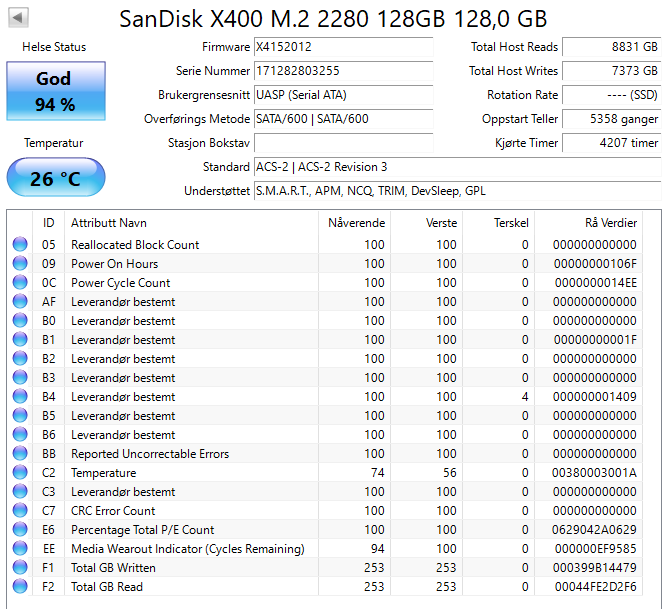667x609 pixels.
Task: Open health status God 94 % button
Action: click(x=56, y=91)
